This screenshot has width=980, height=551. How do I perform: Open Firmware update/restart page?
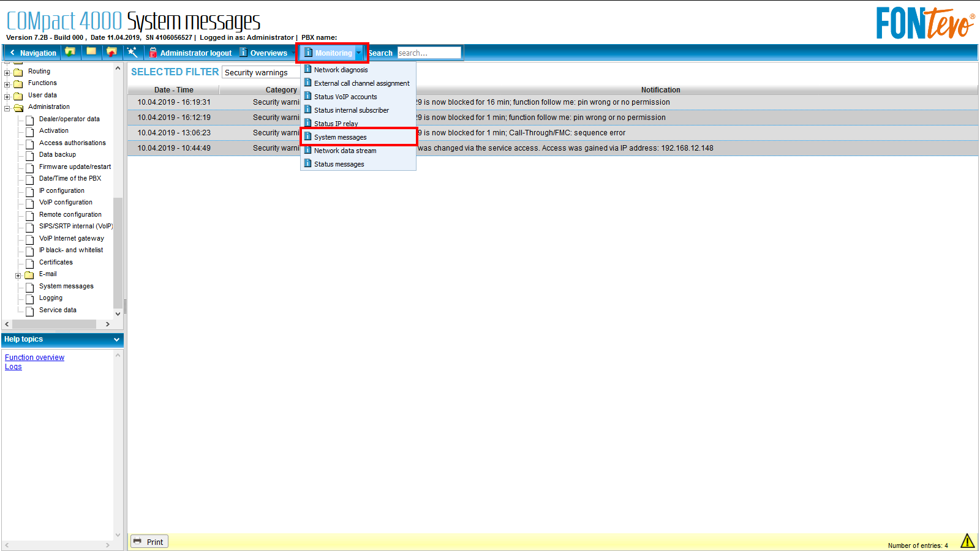click(75, 167)
